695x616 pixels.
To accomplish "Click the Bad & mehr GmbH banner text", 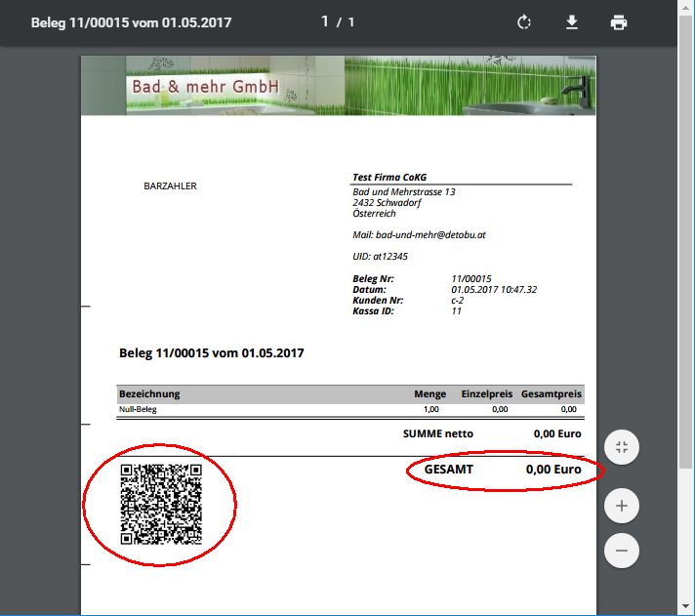I will 206,87.
